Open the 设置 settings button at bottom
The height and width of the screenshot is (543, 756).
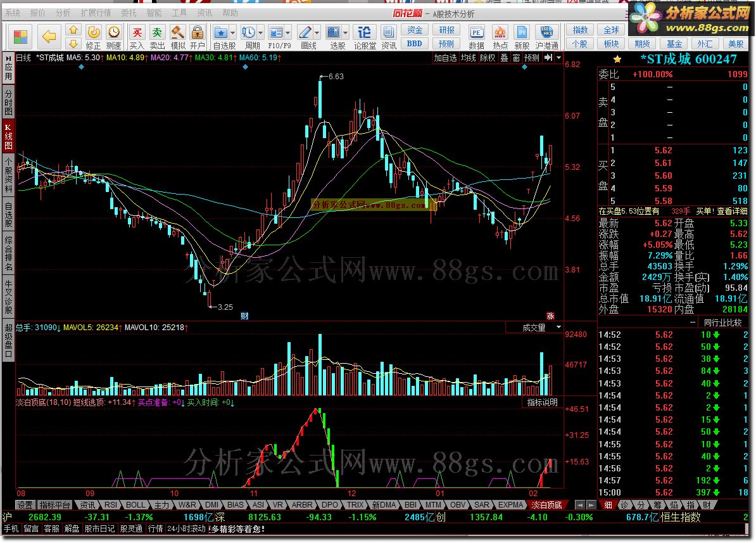(25, 505)
